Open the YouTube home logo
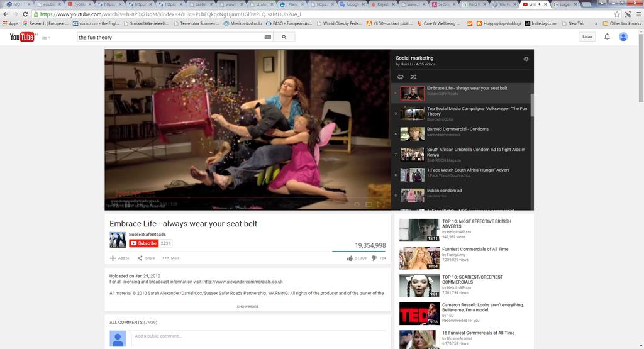Screen dimensions: 644x349 22,37
